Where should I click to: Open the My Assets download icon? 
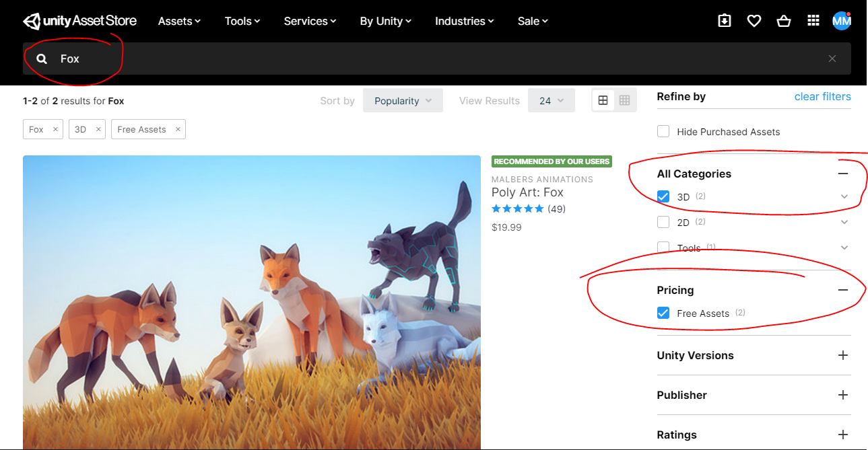pyautogui.click(x=725, y=21)
